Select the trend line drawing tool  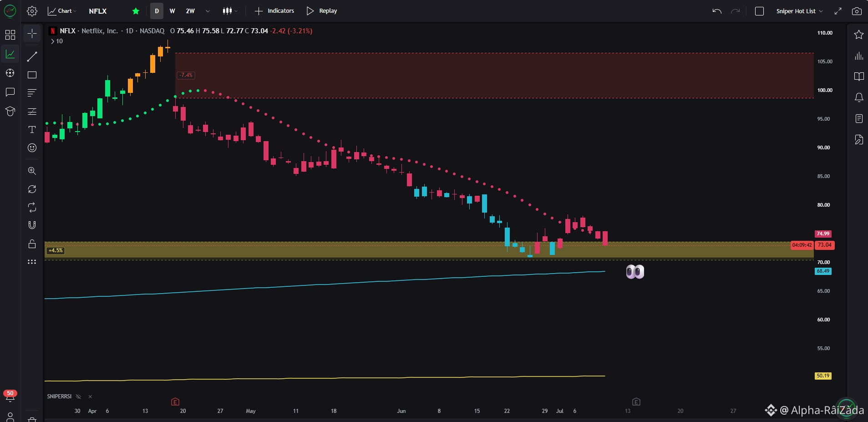coord(32,56)
